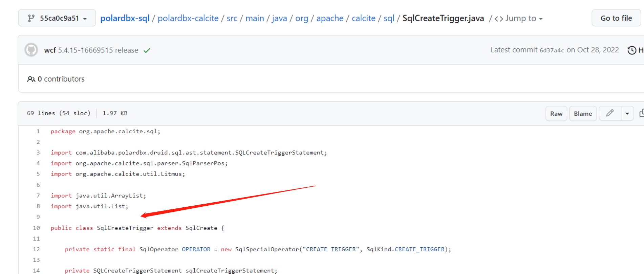This screenshot has height=274, width=644.
Task: Click the git branch icon in selector
Action: click(31, 18)
